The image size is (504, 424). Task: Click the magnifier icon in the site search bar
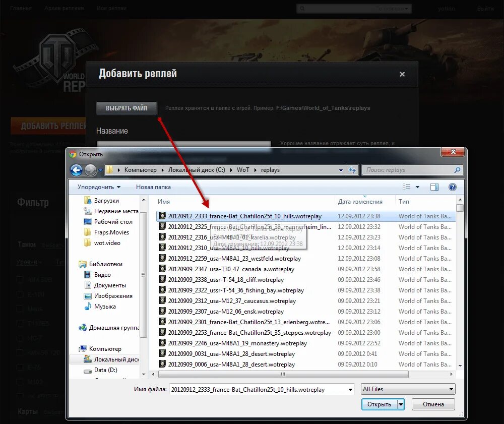pyautogui.click(x=303, y=8)
